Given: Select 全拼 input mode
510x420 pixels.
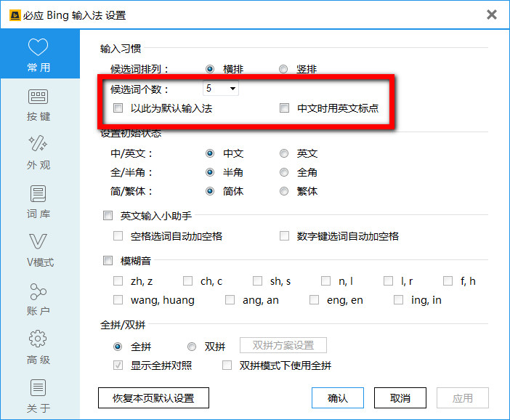Looking at the screenshot, I should coord(118,347).
